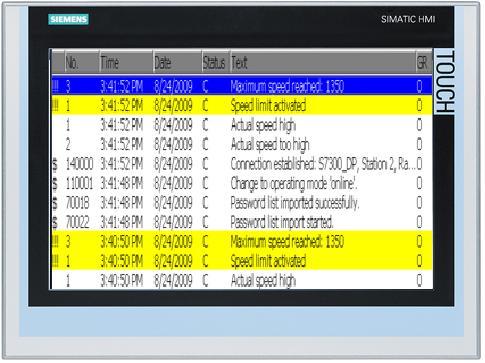The height and width of the screenshot is (363, 485).
Task: Click the $ symbol on row 70022
Action: click(x=55, y=222)
